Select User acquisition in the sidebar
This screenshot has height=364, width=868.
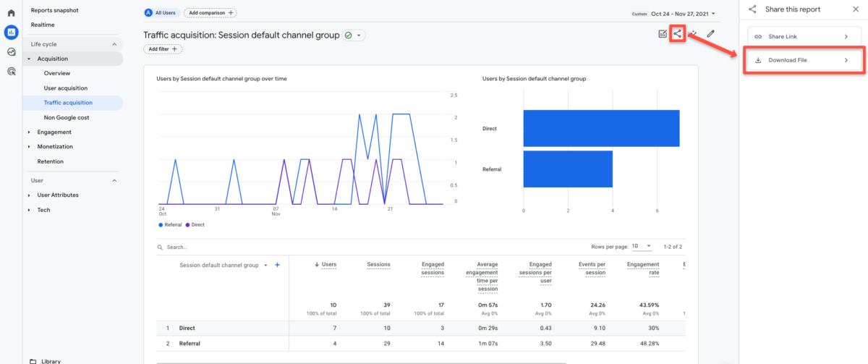click(65, 88)
